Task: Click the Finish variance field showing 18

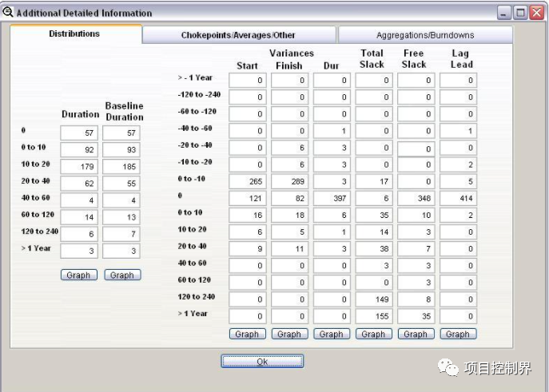Action: [289, 215]
